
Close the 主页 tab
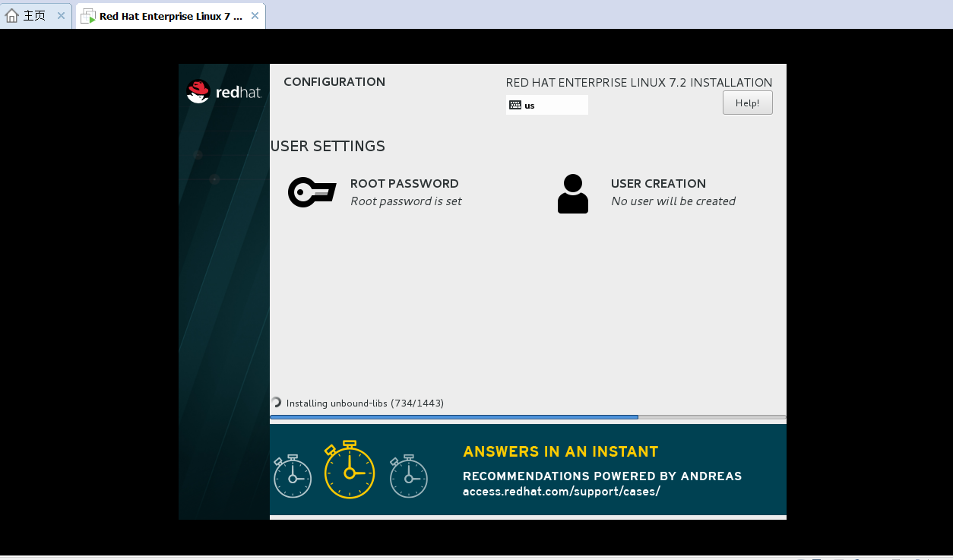point(61,15)
